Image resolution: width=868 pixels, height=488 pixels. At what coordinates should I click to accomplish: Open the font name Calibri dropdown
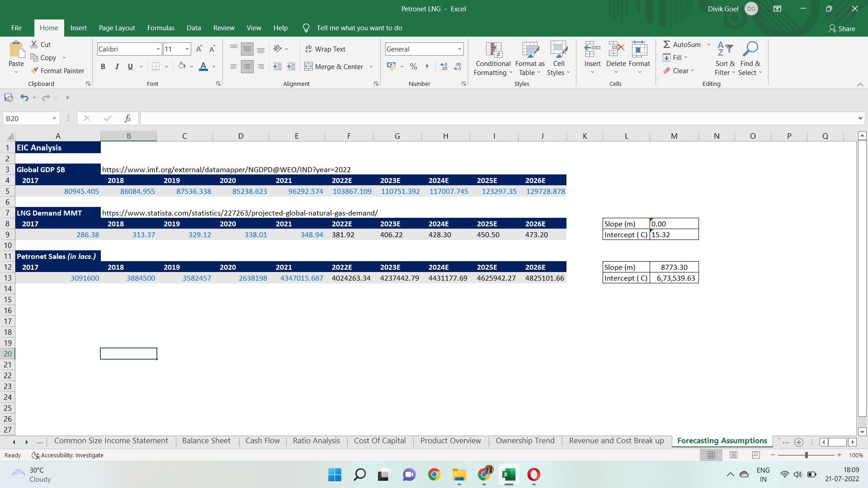pyautogui.click(x=158, y=49)
